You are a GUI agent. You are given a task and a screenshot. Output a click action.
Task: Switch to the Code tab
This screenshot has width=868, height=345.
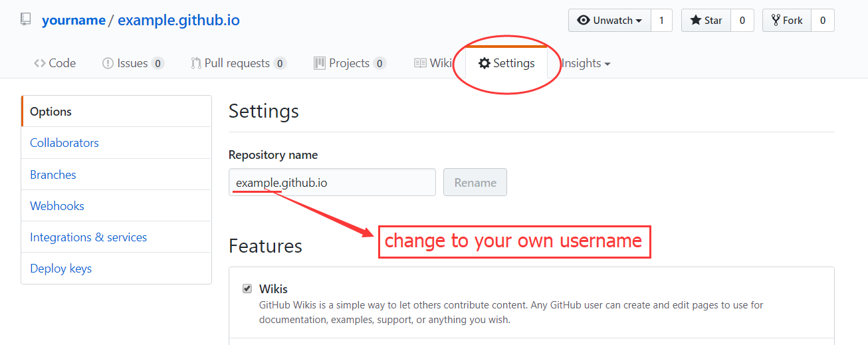tap(54, 63)
